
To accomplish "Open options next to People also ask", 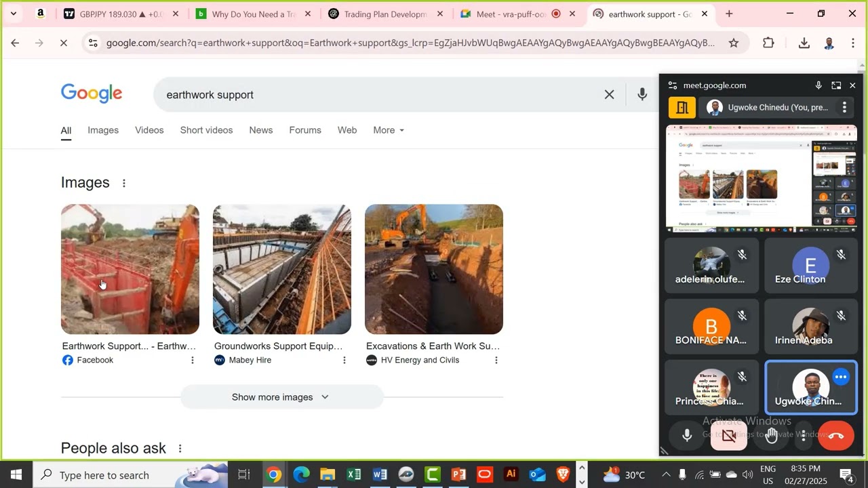I will (180, 449).
